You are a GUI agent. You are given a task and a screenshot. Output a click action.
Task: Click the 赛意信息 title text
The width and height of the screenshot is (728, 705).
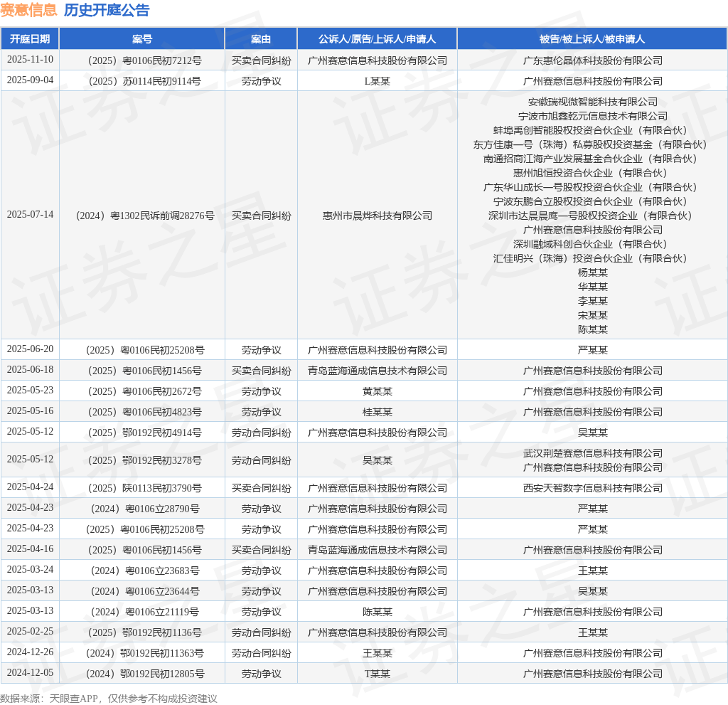[28, 10]
